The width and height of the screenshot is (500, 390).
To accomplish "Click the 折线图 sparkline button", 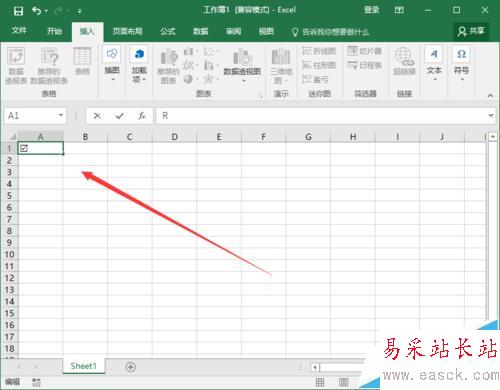I will (319, 51).
